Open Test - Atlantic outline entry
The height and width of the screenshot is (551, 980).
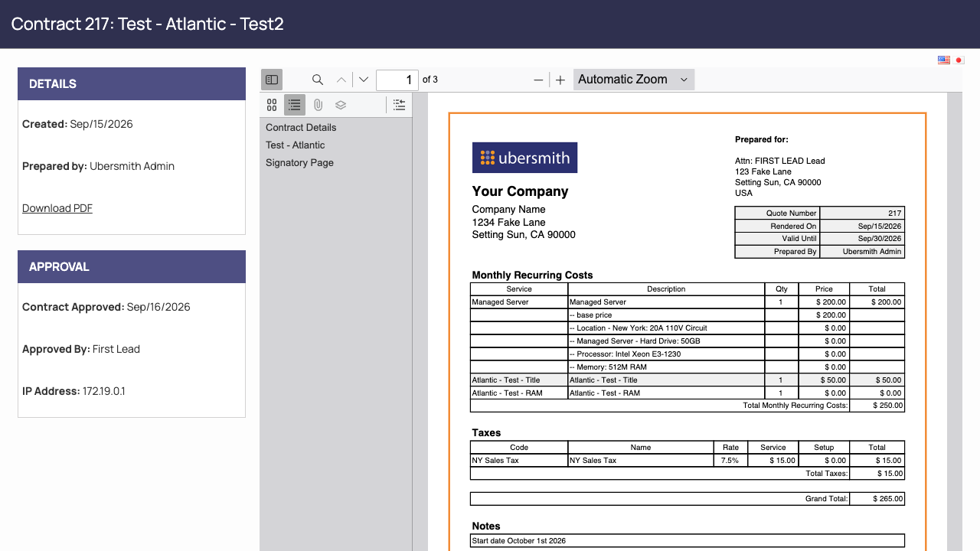295,145
